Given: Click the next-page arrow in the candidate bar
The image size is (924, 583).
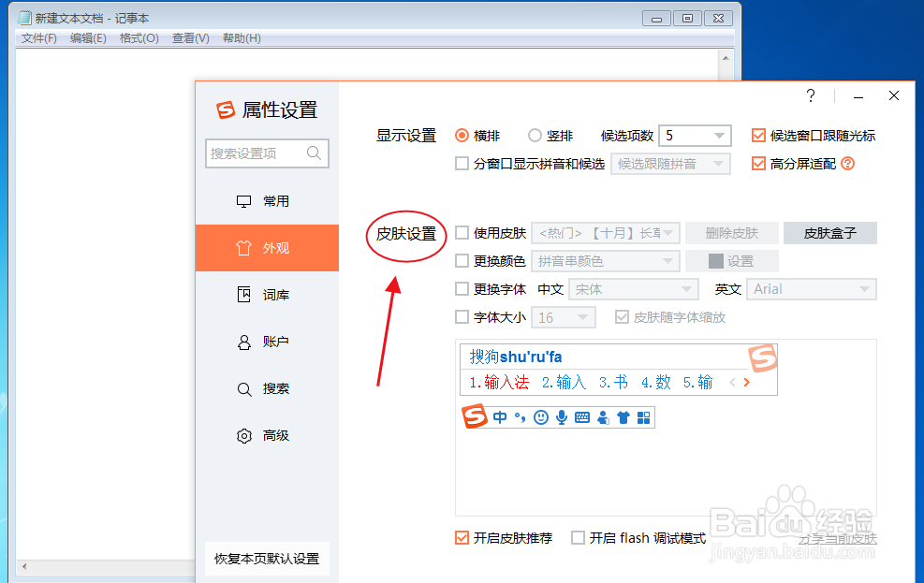Looking at the screenshot, I should pos(747,382).
